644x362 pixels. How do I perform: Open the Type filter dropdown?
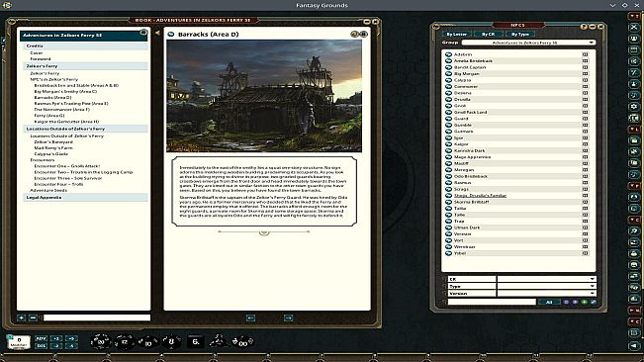[546, 286]
